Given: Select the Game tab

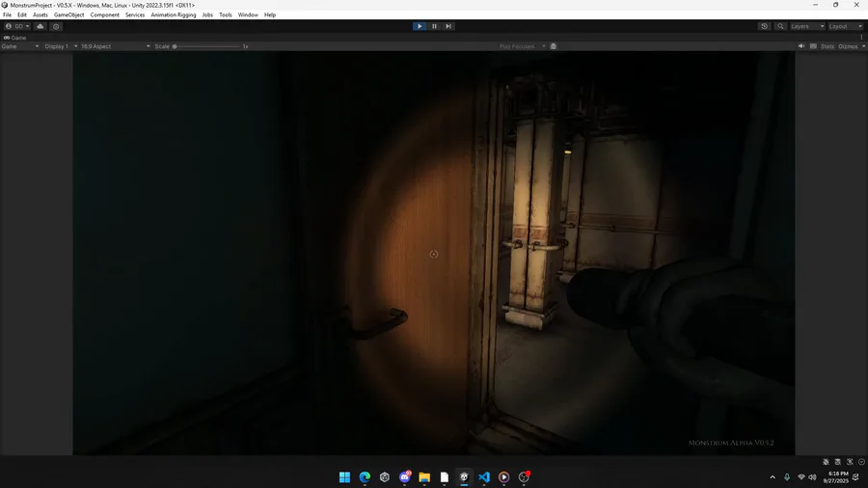Looking at the screenshot, I should pyautogui.click(x=14, y=38).
